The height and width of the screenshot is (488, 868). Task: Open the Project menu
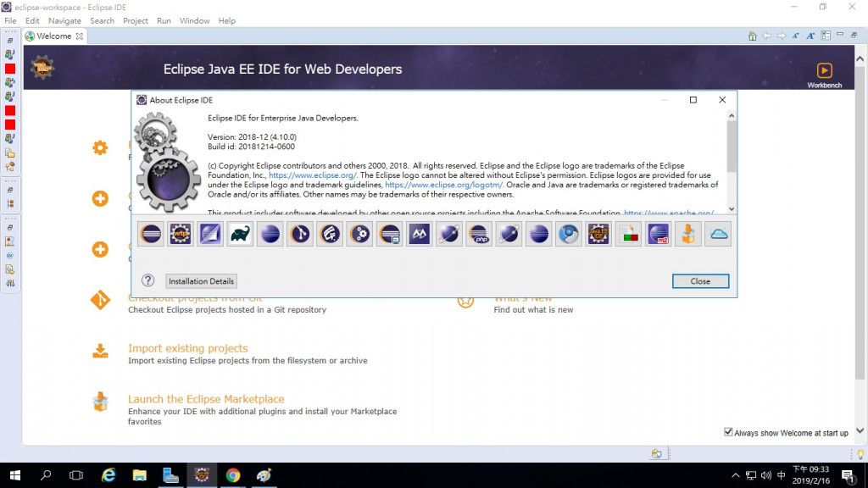pos(135,20)
